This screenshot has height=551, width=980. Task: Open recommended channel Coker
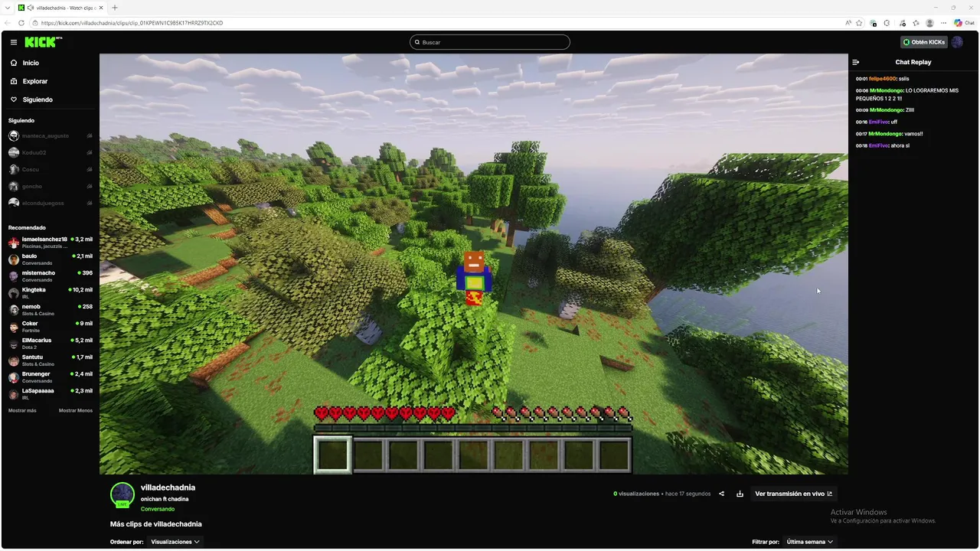pyautogui.click(x=50, y=327)
